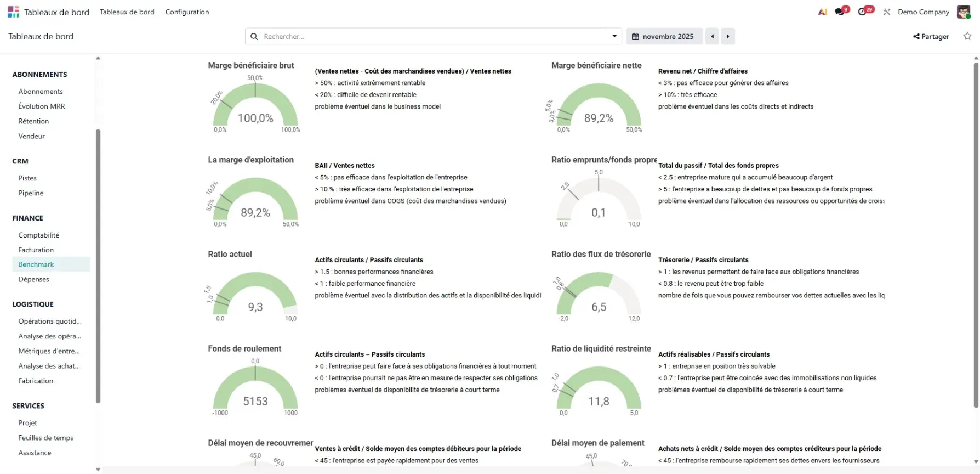Open the AI assistant icon in top bar
This screenshot has width=980, height=474.
822,12
